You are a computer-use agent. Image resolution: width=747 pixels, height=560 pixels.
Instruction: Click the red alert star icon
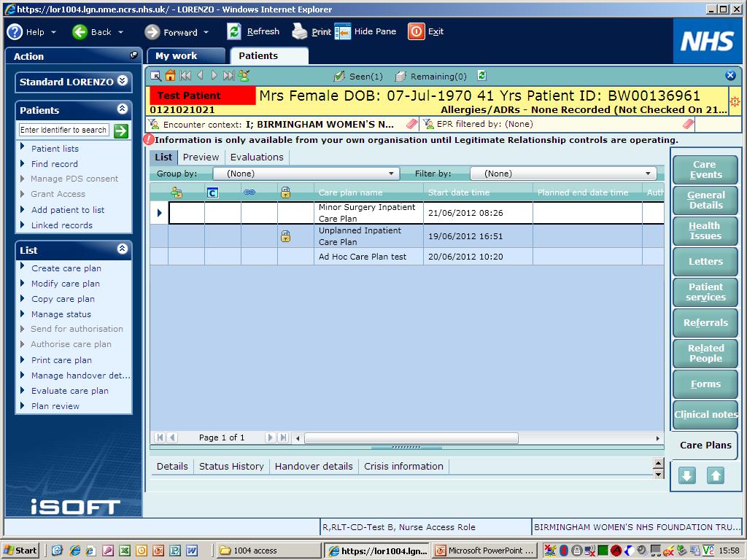point(735,101)
